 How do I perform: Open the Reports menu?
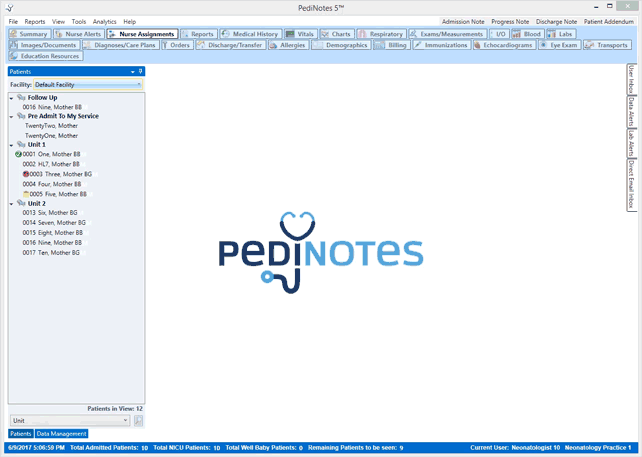tap(35, 22)
